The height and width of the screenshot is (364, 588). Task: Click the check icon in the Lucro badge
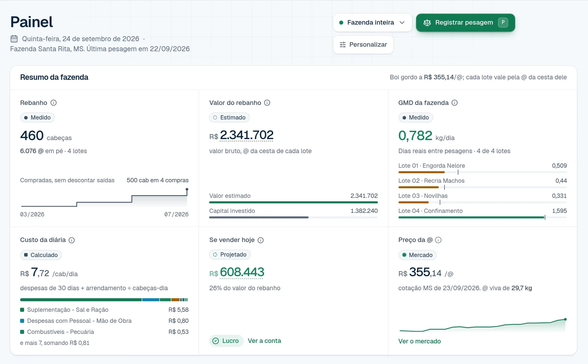tap(216, 341)
